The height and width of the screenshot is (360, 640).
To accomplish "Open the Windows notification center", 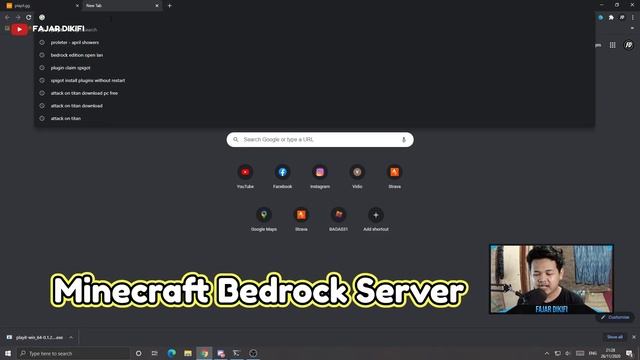I will 629,353.
